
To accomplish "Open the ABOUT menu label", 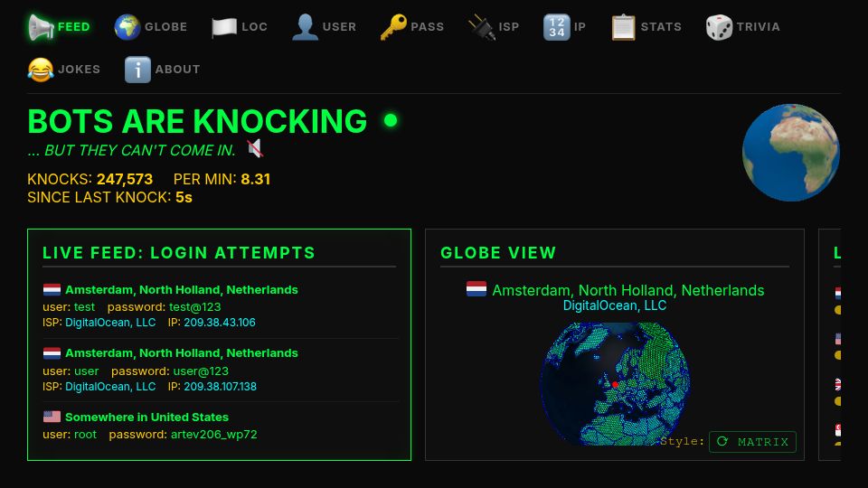I will [178, 70].
